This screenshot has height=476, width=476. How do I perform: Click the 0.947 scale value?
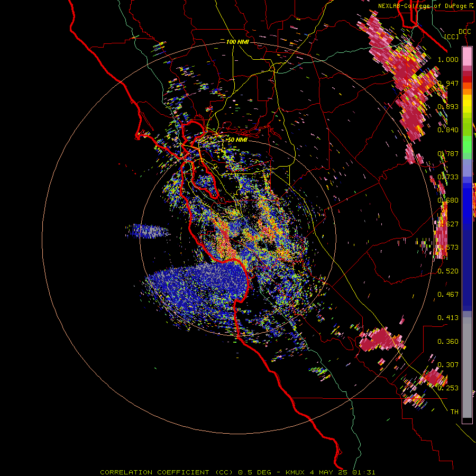coord(448,83)
